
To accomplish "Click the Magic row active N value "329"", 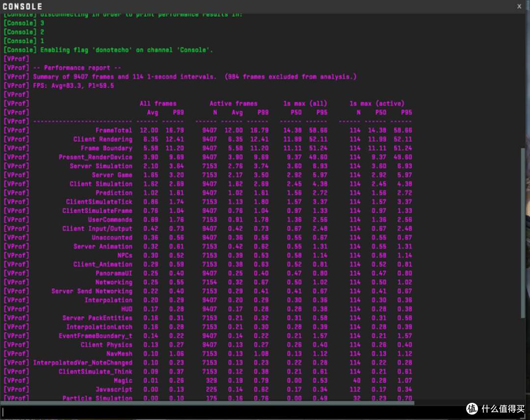I will pyautogui.click(x=212, y=381).
